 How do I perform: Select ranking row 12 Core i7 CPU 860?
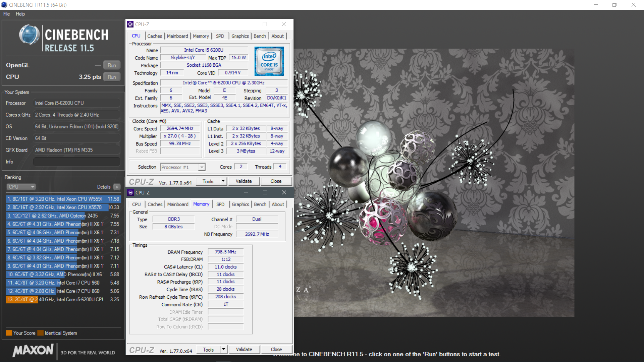pos(63,291)
